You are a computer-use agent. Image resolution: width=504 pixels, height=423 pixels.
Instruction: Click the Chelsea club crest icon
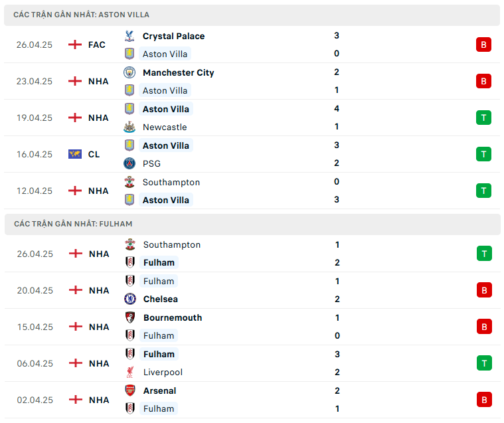[130, 299]
